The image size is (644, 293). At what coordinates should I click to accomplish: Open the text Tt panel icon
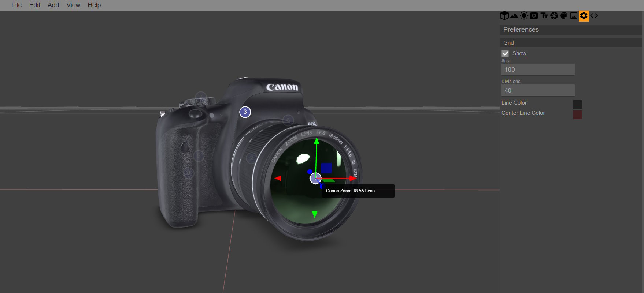pos(544,15)
